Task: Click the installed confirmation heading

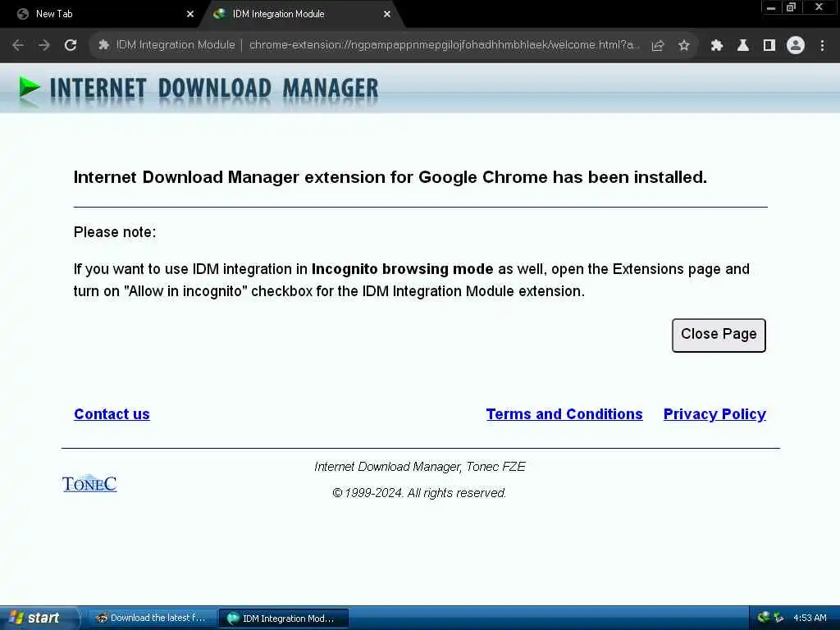Action: click(x=390, y=177)
